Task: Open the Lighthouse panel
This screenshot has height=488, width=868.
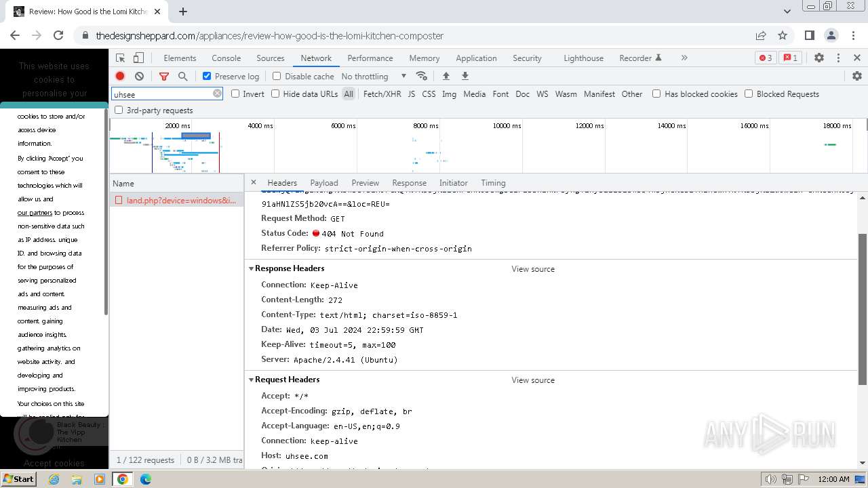Action: (583, 58)
